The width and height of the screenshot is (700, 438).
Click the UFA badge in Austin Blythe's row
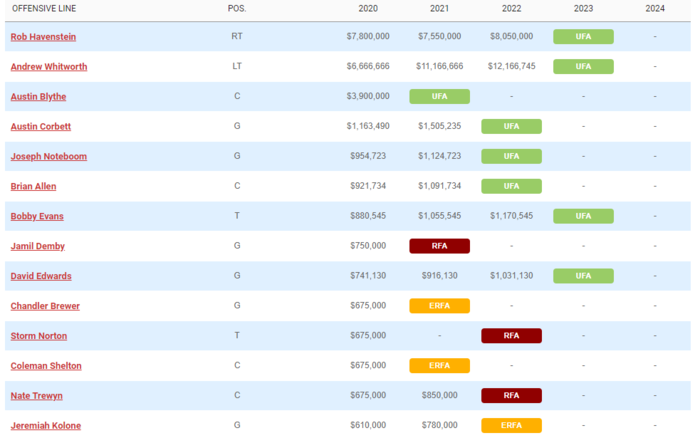coord(439,97)
